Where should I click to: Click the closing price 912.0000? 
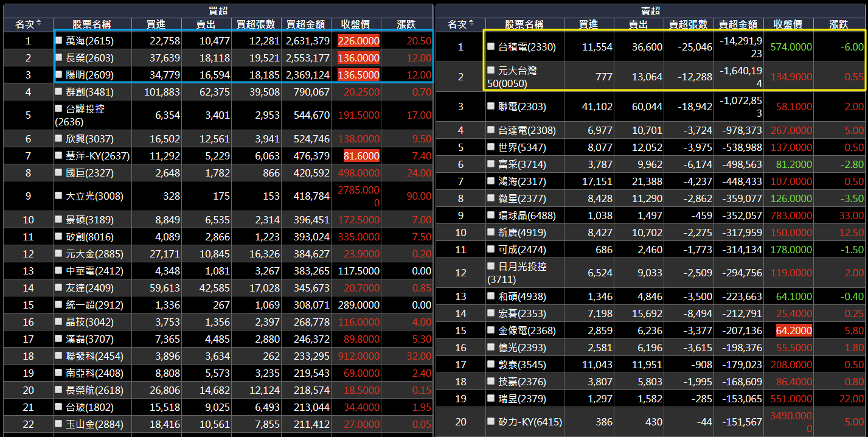(x=359, y=357)
